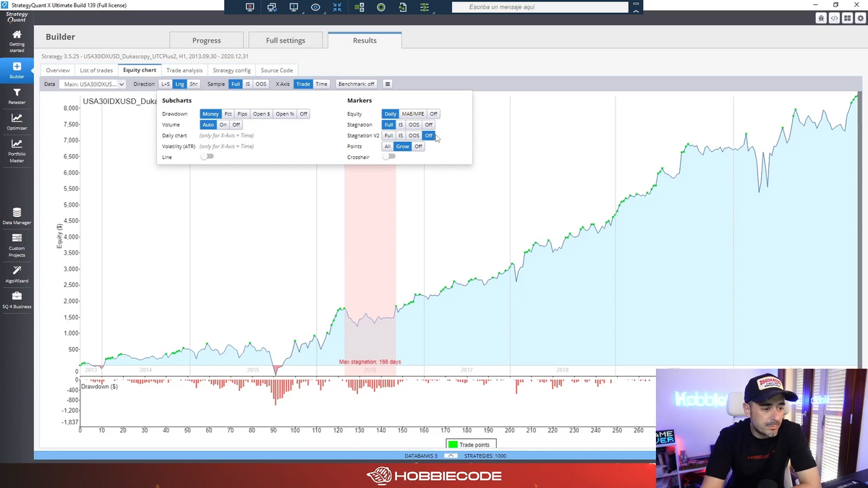
Task: Open Portfolio Master in sidebar
Action: pyautogui.click(x=17, y=152)
